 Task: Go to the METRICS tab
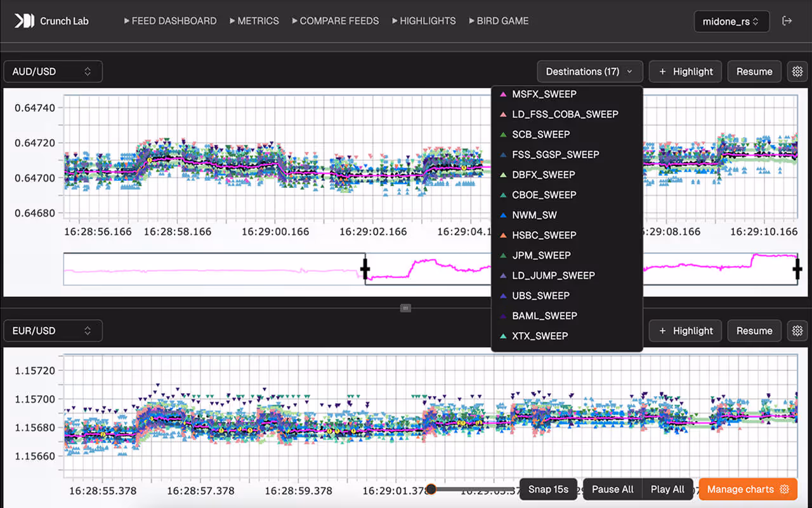click(x=254, y=21)
